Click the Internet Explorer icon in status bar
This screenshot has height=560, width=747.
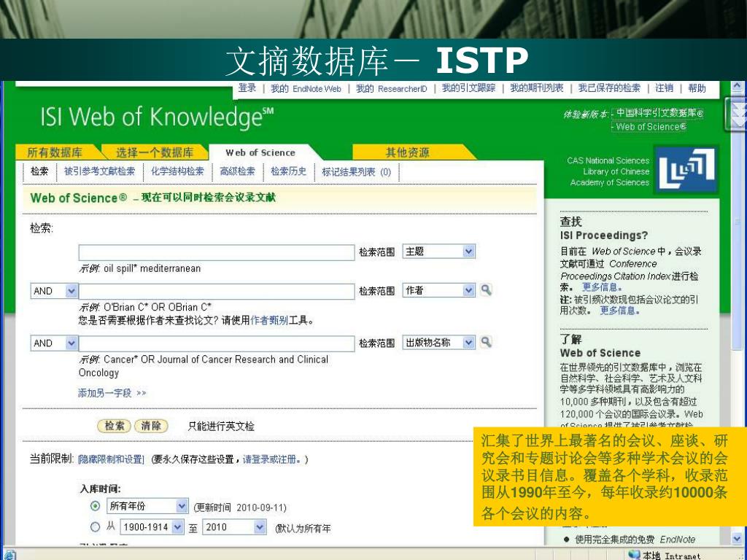(x=9, y=555)
